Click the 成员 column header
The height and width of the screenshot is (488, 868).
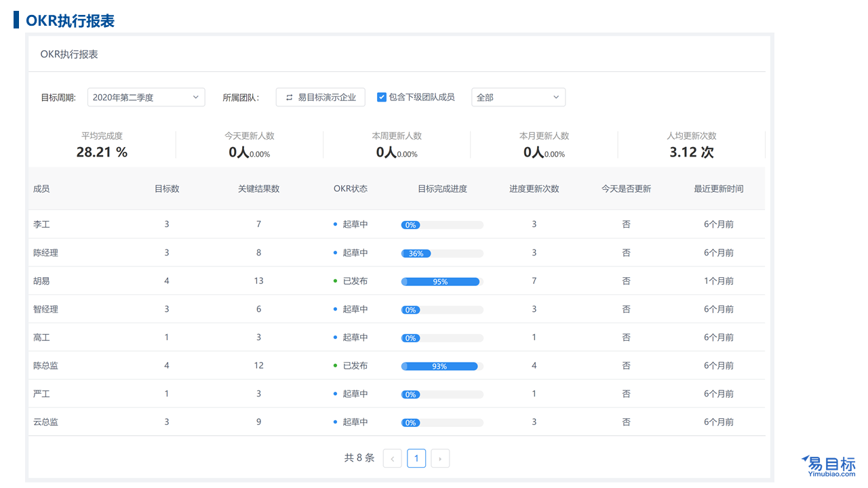coord(41,188)
